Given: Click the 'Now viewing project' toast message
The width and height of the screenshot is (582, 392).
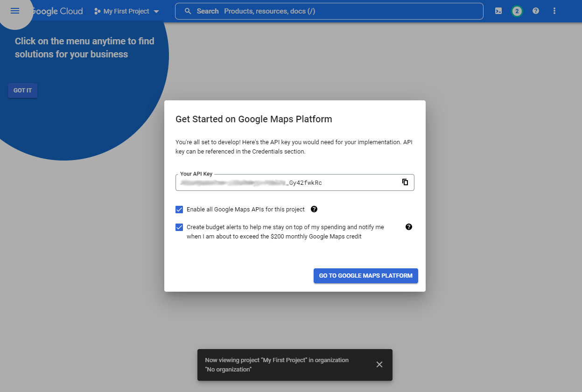Looking at the screenshot, I should pyautogui.click(x=277, y=364).
